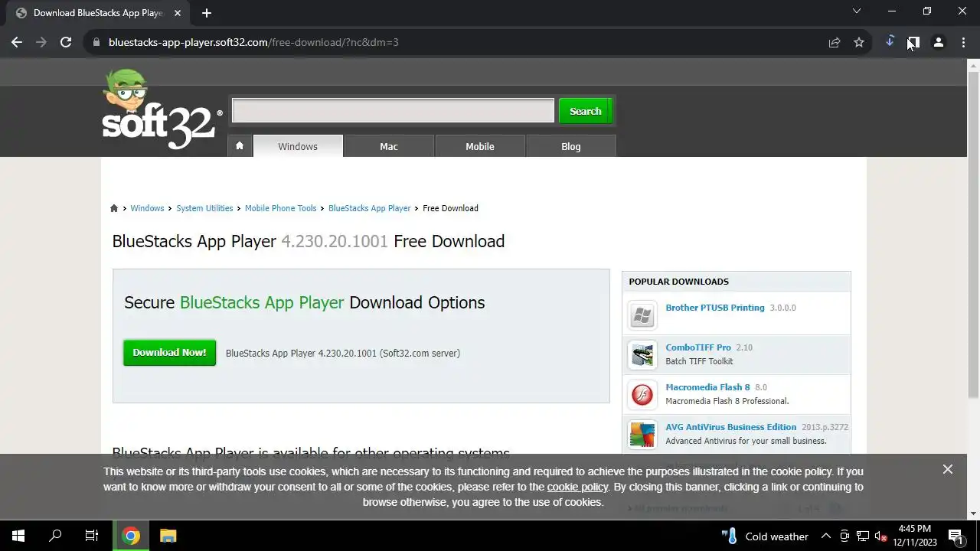Image resolution: width=980 pixels, height=551 pixels.
Task: Open the network tray icon
Action: [x=863, y=536]
